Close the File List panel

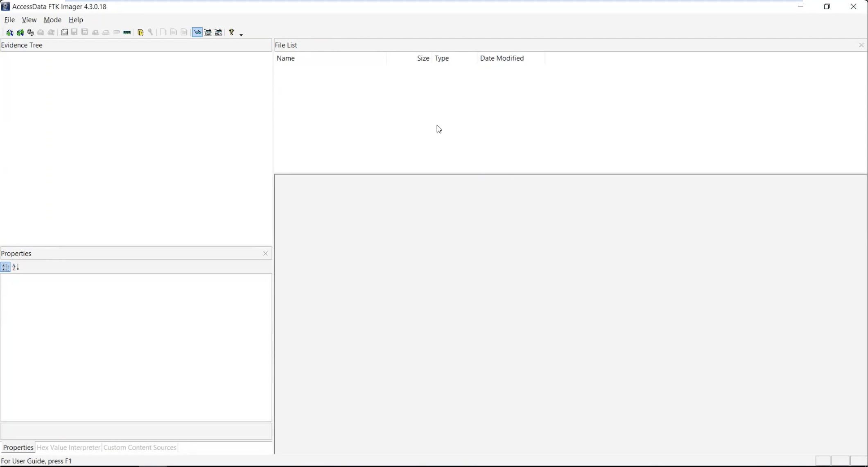click(x=861, y=45)
